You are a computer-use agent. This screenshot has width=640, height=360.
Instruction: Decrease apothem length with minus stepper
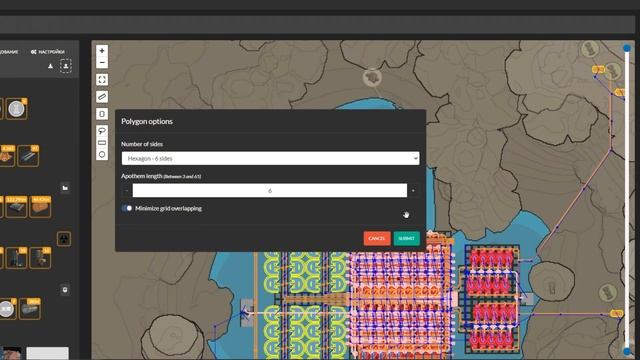[127, 191]
